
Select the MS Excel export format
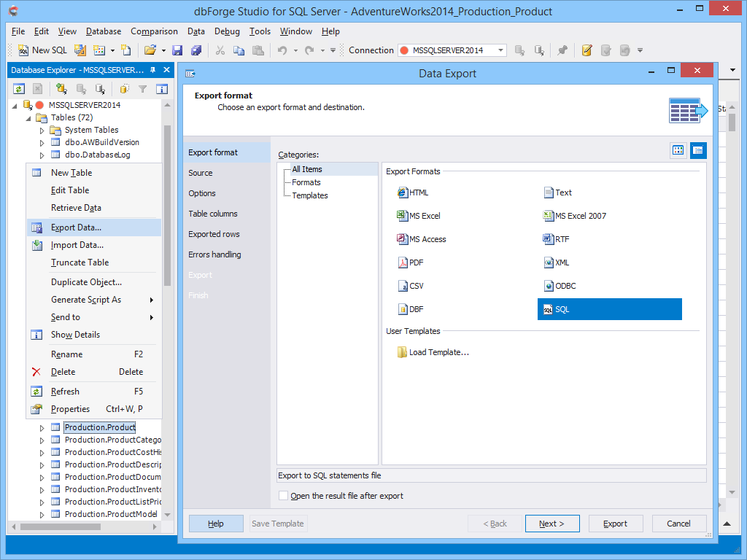point(419,216)
